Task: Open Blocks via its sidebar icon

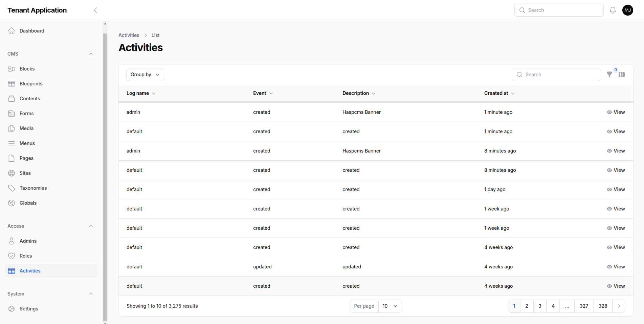Action: click(12, 69)
